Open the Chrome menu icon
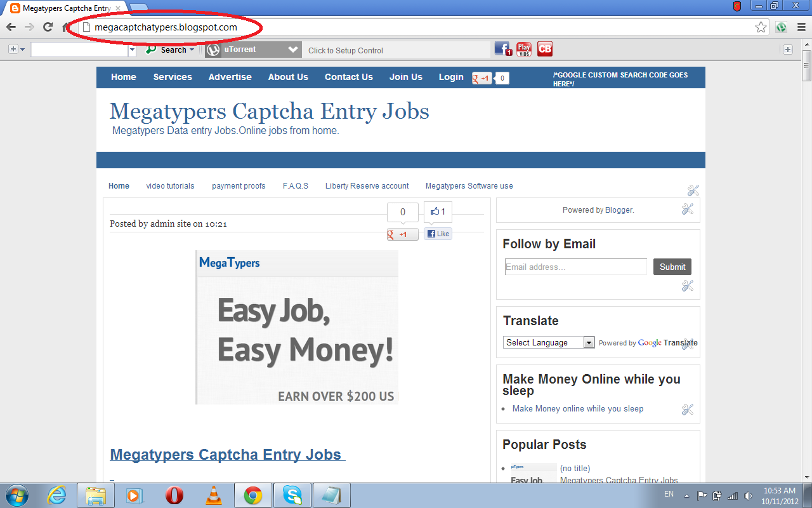This screenshot has width=812, height=508. [802, 27]
